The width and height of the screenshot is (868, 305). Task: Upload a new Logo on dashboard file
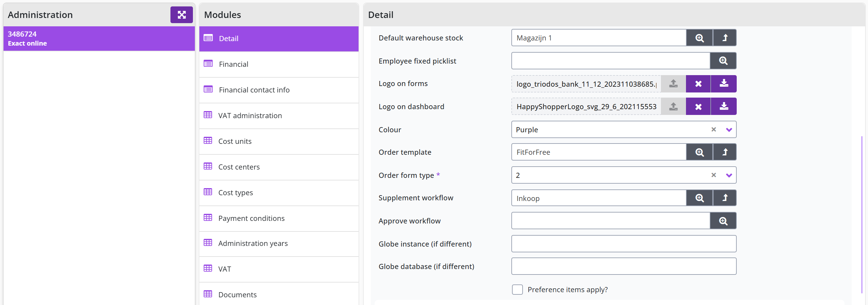tap(673, 107)
